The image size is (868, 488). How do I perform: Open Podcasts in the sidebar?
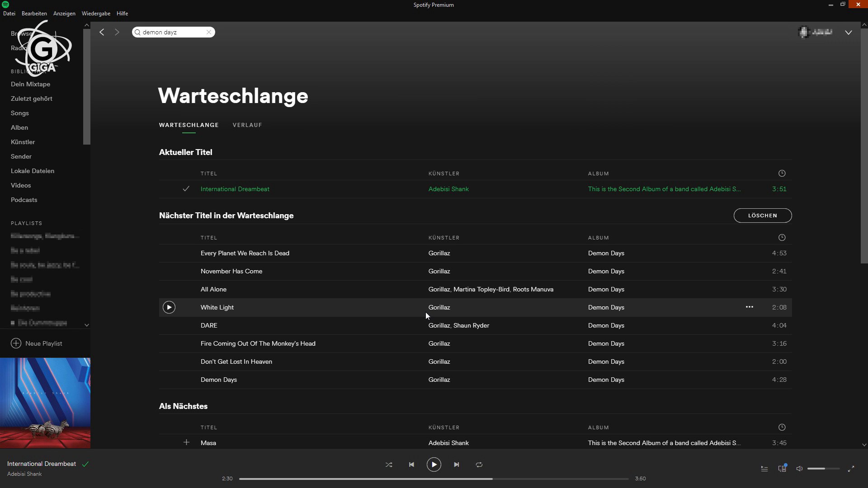24,200
